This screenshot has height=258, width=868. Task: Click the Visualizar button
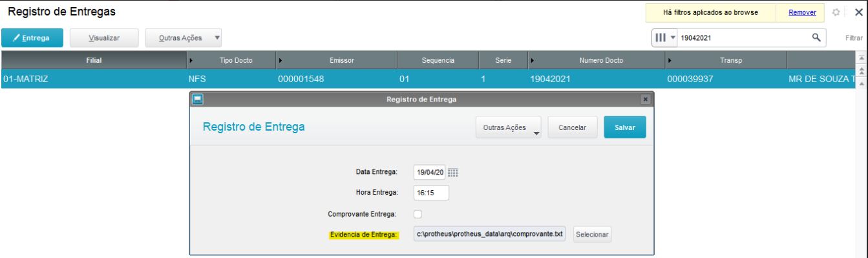pos(103,38)
